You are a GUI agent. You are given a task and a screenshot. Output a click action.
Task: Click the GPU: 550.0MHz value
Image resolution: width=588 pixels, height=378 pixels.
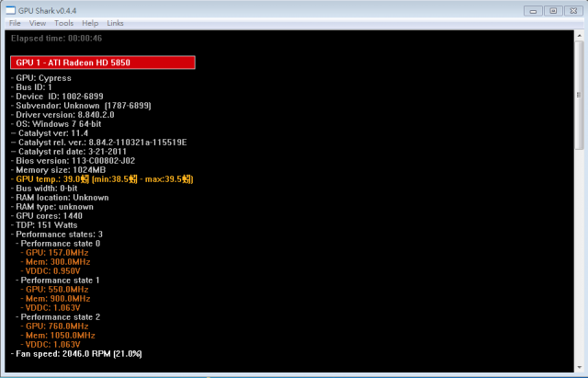tap(55, 290)
